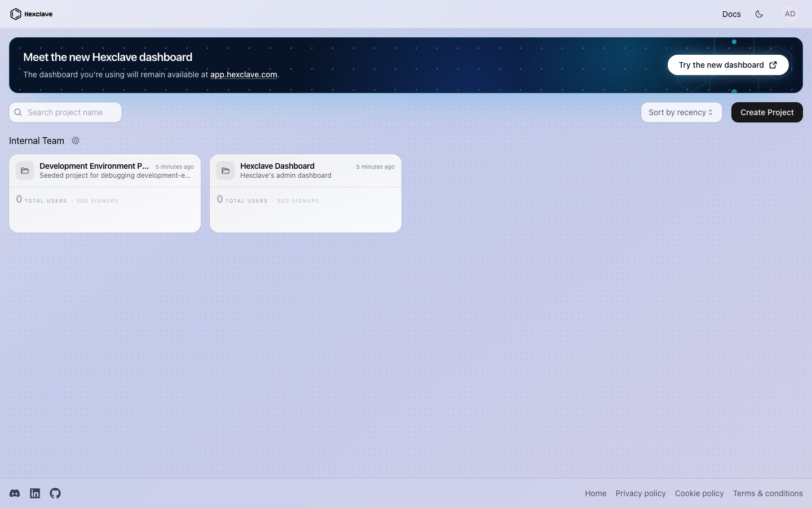This screenshot has width=812, height=508.
Task: Click Try the new dashboard button
Action: tap(728, 65)
